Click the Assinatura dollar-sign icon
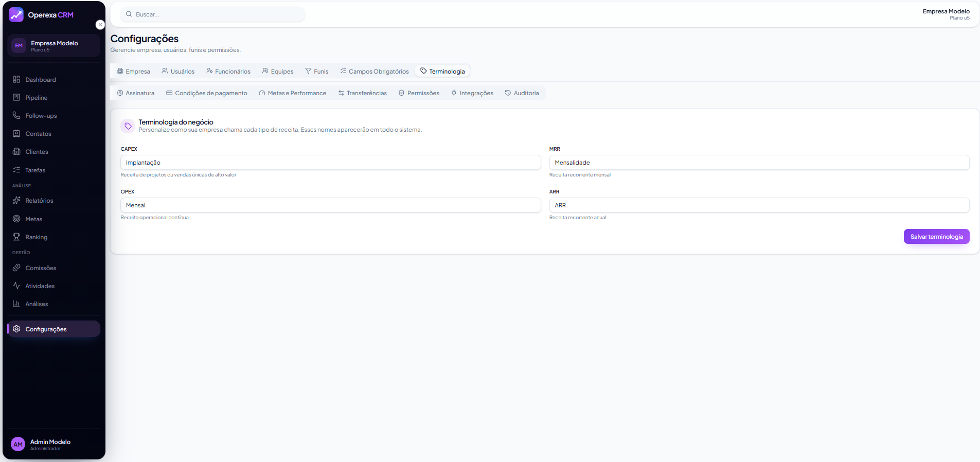 120,93
